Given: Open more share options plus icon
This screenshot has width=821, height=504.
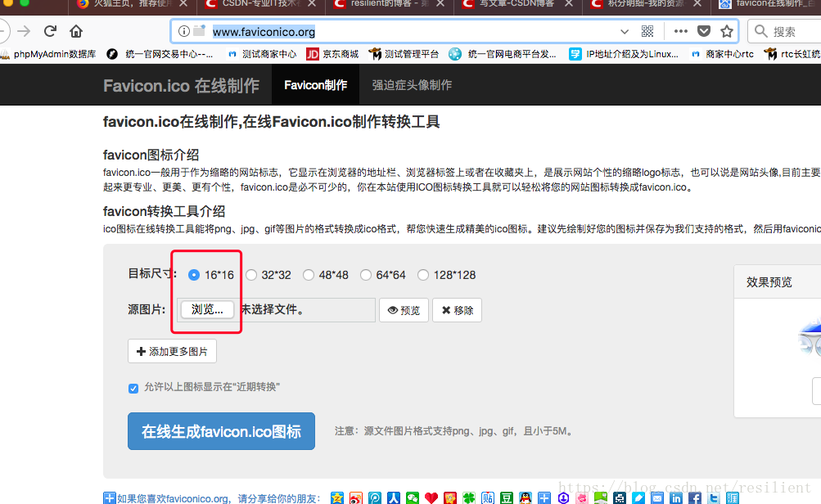Looking at the screenshot, I should coord(544,498).
